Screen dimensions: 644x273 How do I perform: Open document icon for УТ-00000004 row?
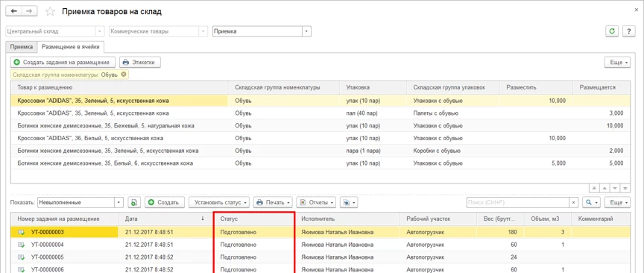pos(22,245)
